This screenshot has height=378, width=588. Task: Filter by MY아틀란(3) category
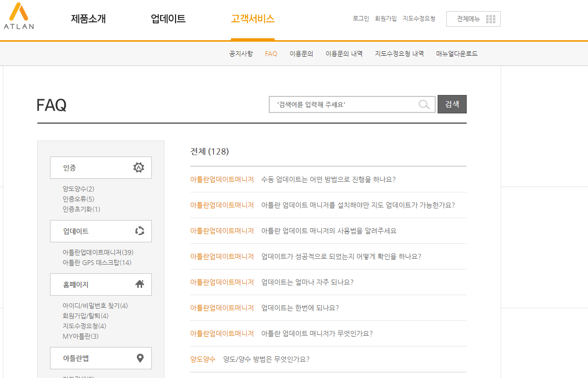(81, 336)
